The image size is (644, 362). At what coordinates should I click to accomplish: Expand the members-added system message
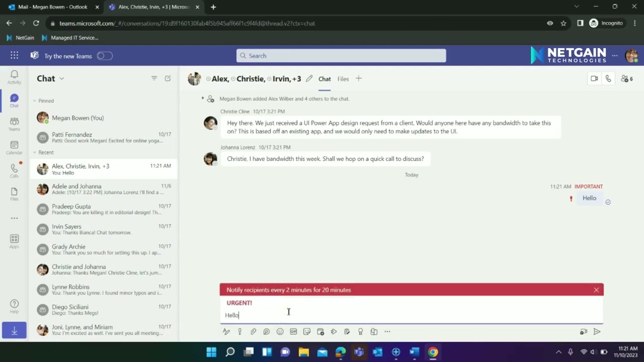pyautogui.click(x=203, y=99)
